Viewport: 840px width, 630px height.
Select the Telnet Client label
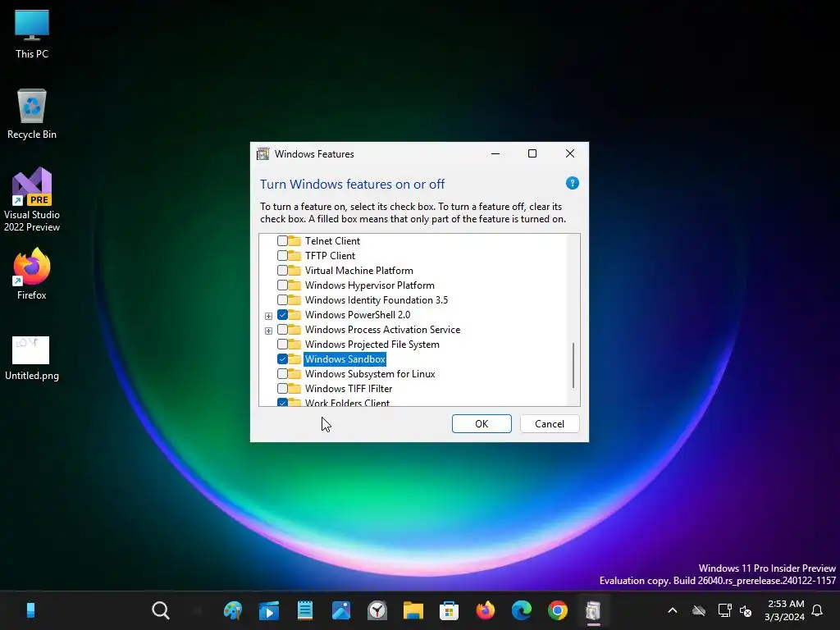point(332,241)
